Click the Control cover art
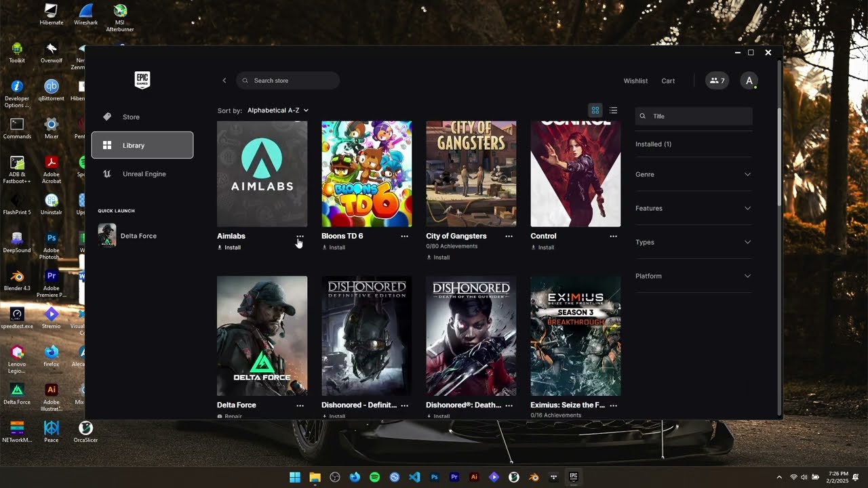The image size is (868, 488). 575,174
